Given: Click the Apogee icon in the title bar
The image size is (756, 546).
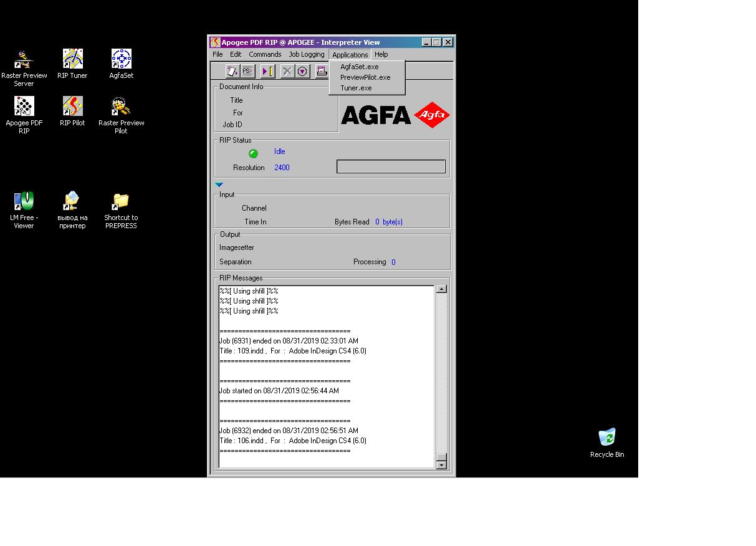Looking at the screenshot, I should 215,42.
